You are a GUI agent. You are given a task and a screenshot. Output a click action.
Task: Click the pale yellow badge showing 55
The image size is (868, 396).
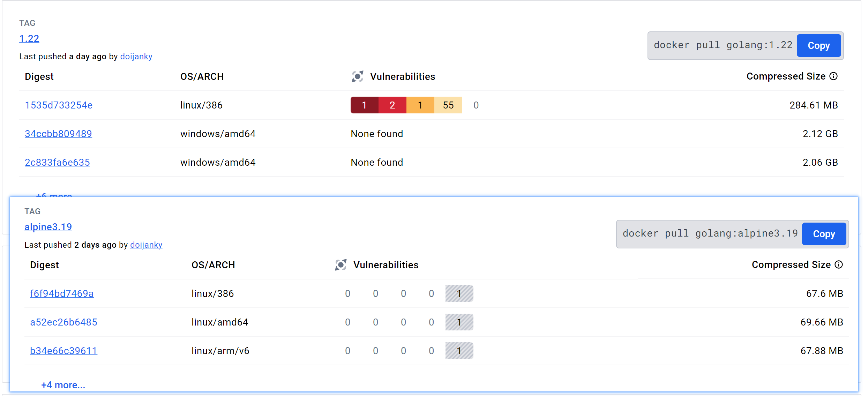[448, 105]
